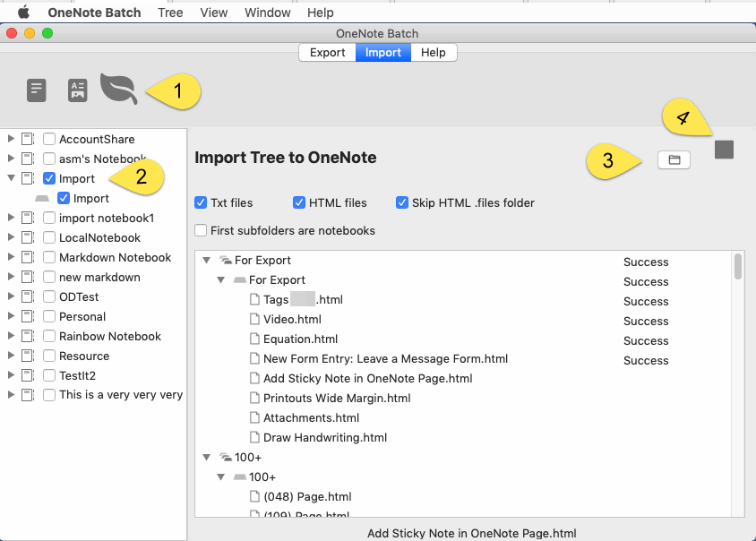This screenshot has height=541, width=756.
Task: Click the rich text and image import icon
Action: pyautogui.click(x=77, y=90)
